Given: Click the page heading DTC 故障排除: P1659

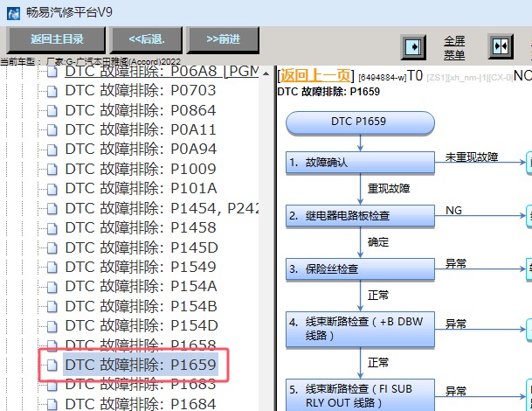Looking at the screenshot, I should [328, 92].
